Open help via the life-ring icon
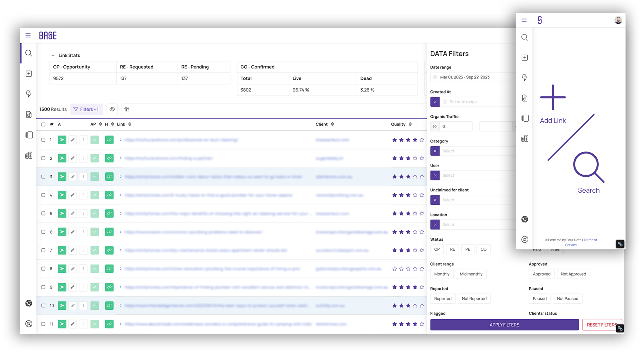 click(x=29, y=324)
